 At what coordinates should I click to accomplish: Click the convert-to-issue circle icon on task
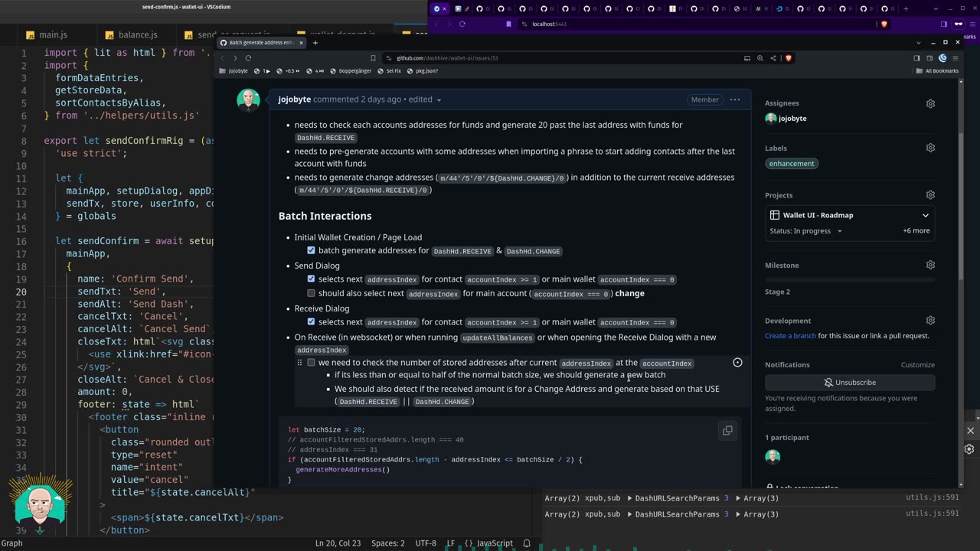click(x=737, y=363)
